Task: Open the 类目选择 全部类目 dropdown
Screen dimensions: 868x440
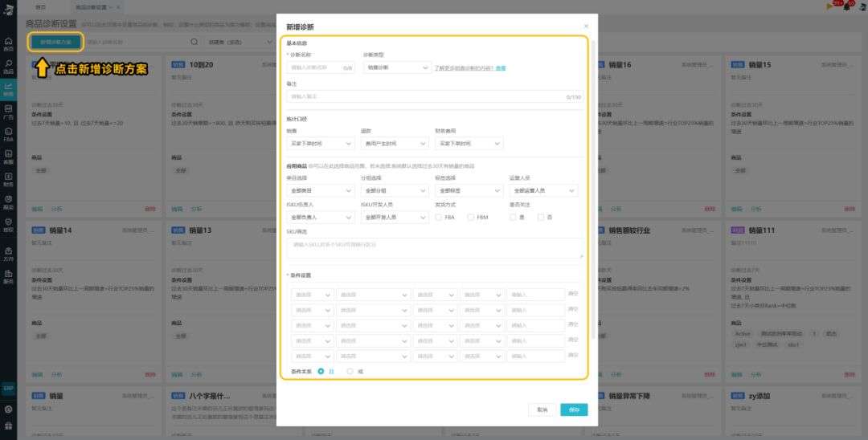Action: [320, 191]
